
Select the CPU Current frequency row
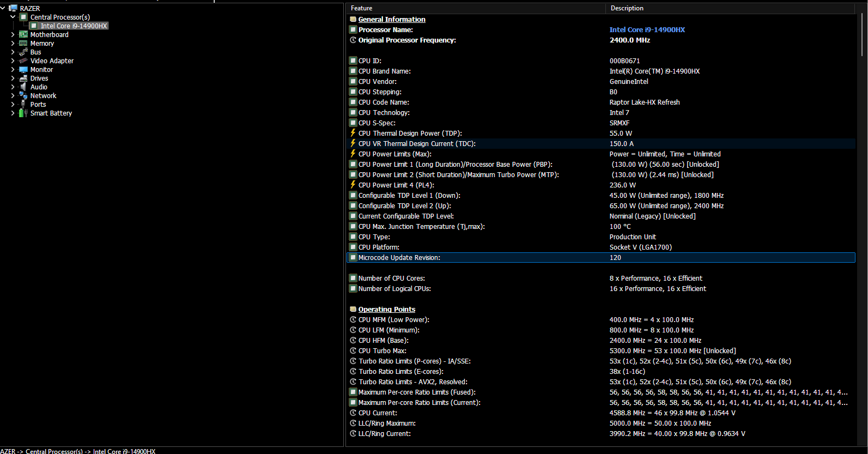pyautogui.click(x=601, y=413)
